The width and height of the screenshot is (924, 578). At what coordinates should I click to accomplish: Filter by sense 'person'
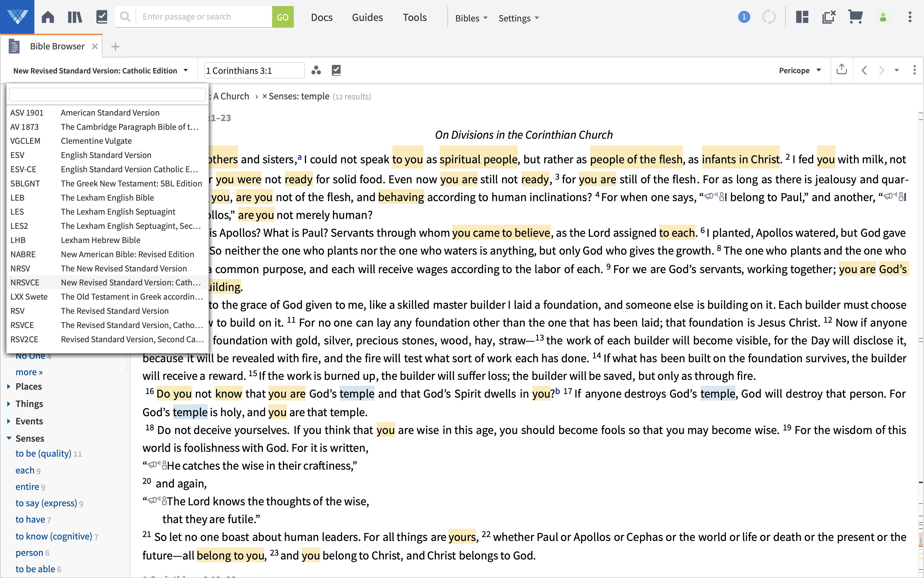click(29, 553)
